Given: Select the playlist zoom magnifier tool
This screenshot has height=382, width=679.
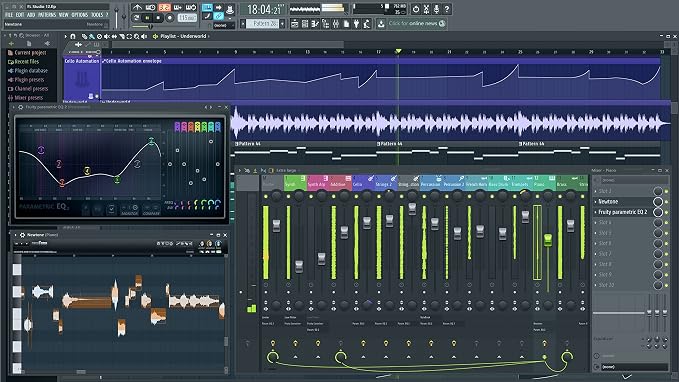Looking at the screenshot, I should (x=137, y=36).
